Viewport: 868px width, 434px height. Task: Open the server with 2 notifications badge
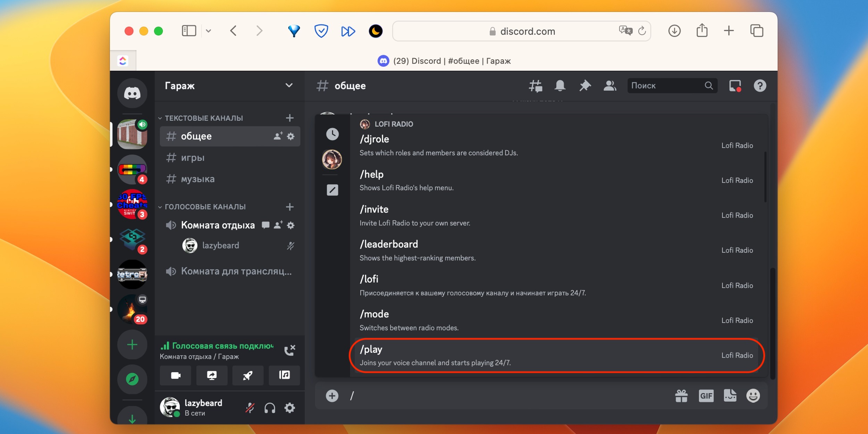tap(132, 240)
